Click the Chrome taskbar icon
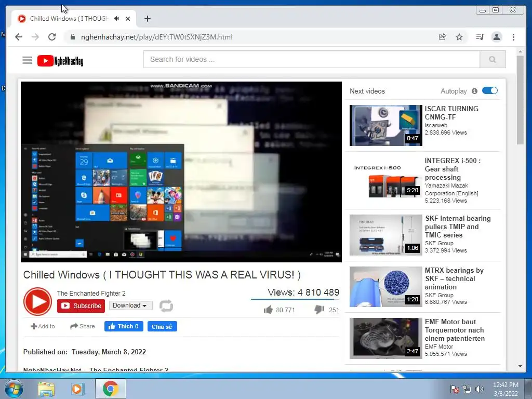 coord(110,389)
